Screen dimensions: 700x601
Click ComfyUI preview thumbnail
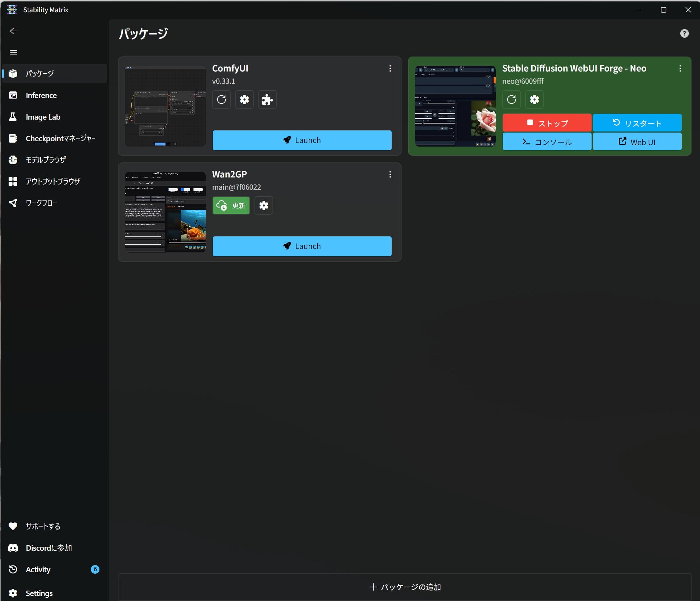165,106
